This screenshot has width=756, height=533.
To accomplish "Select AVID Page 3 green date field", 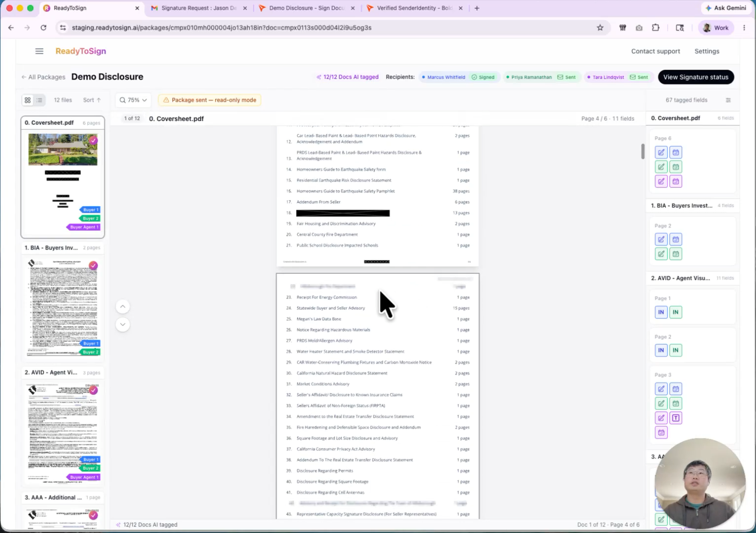I will [676, 403].
